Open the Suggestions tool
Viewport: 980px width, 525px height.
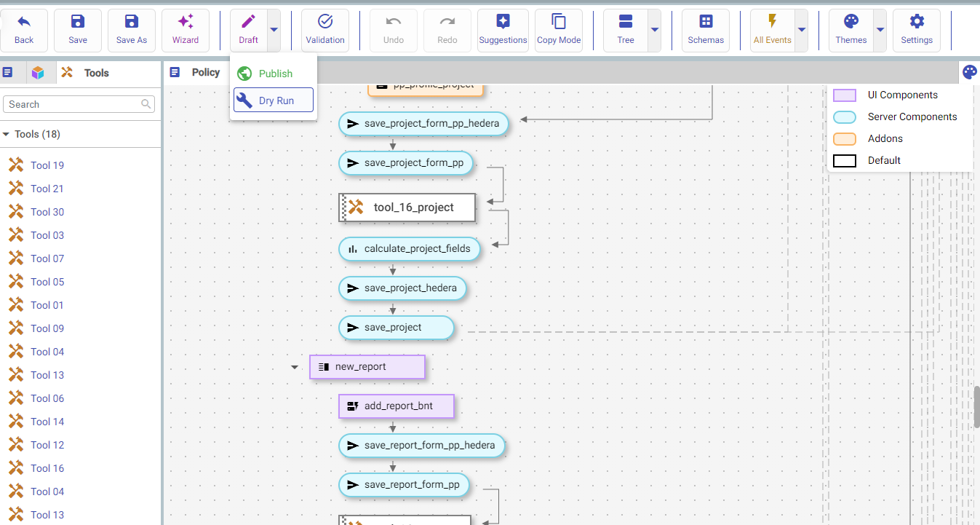(x=503, y=31)
